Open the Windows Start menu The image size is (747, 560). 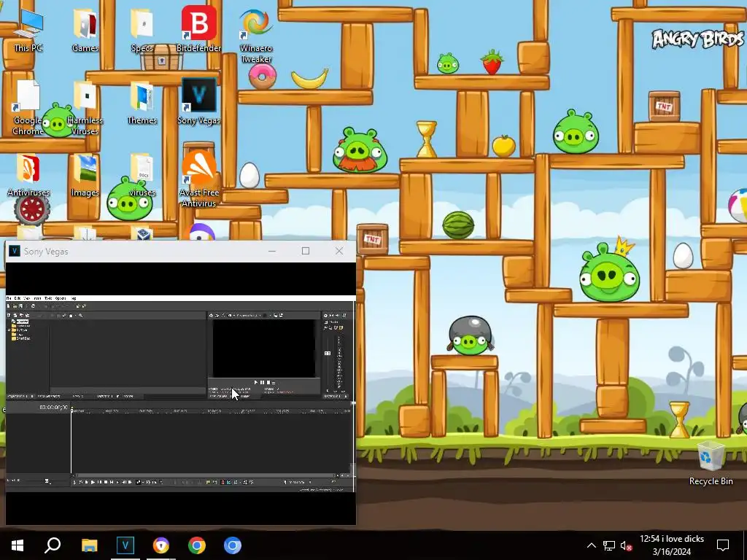tap(18, 545)
